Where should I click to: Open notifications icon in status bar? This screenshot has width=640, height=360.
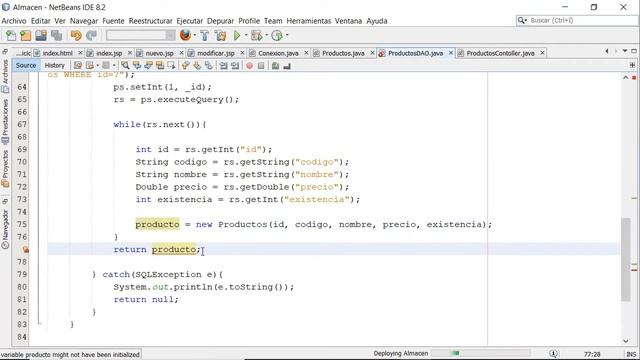pos(553,354)
